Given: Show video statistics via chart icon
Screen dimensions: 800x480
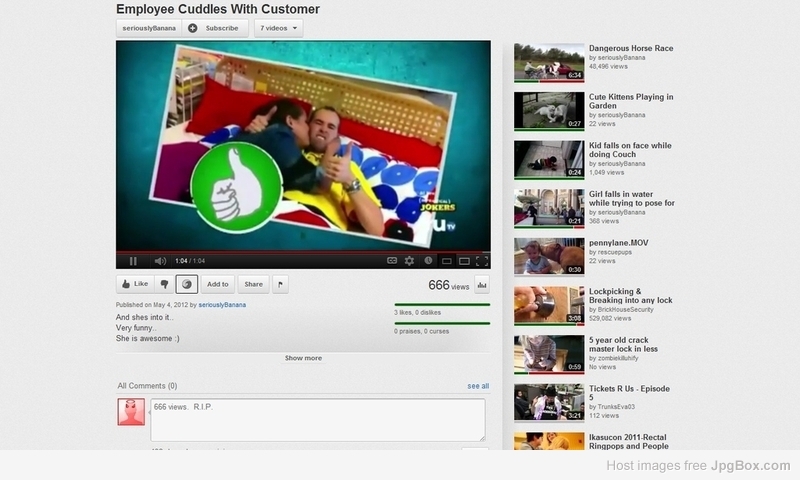Looking at the screenshot, I should click(x=482, y=285).
